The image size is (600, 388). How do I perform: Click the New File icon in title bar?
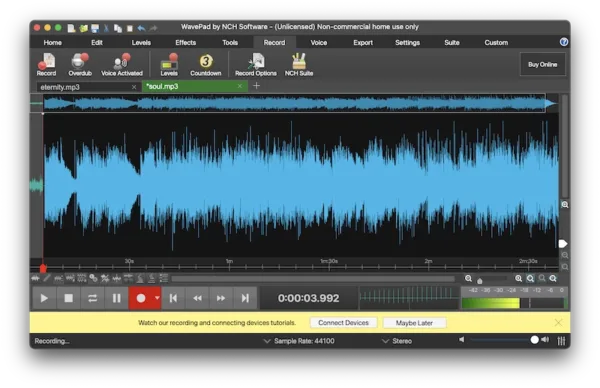[x=71, y=28]
